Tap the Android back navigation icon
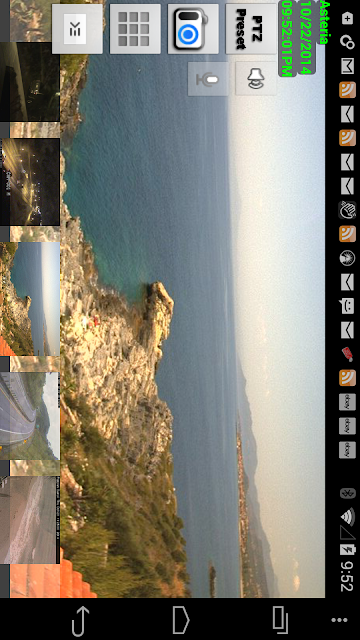The image size is (360, 640). pos(80,620)
